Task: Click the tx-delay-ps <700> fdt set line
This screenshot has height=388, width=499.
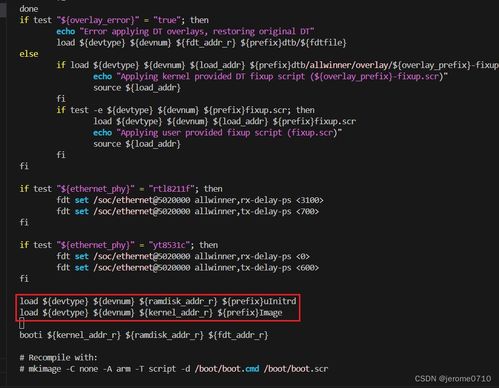Action: coord(188,212)
